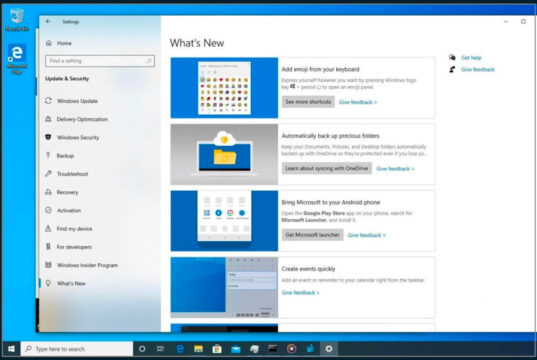Viewport: 537px width, 360px height.
Task: Click the OneDrive folder backup thumbnail
Action: click(x=224, y=154)
